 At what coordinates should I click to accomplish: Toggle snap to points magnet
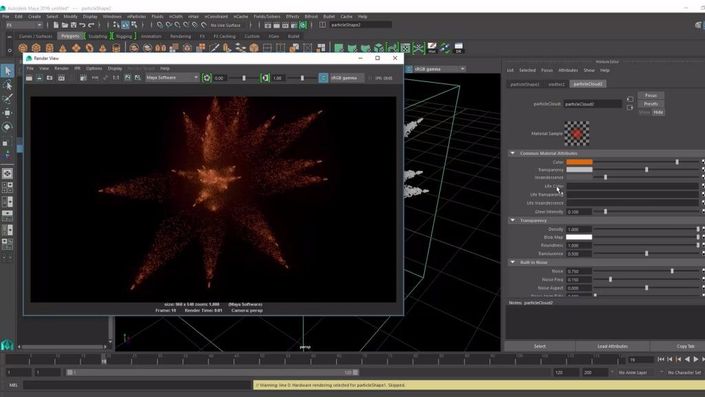(177, 25)
